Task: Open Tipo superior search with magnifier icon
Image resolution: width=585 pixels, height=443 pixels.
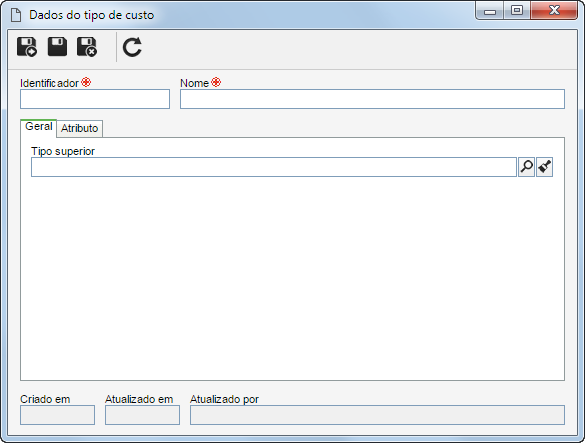Action: click(x=526, y=167)
